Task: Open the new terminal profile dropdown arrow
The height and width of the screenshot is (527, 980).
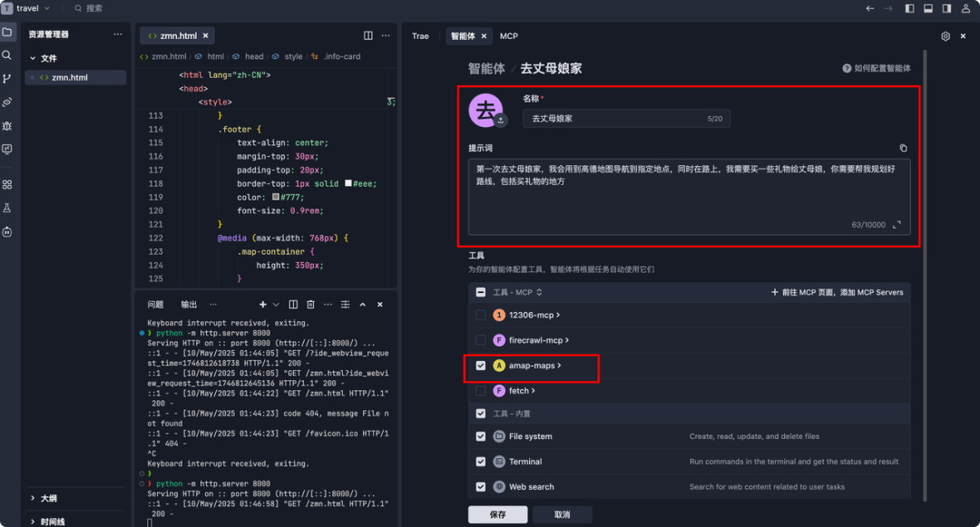Action: click(x=276, y=305)
